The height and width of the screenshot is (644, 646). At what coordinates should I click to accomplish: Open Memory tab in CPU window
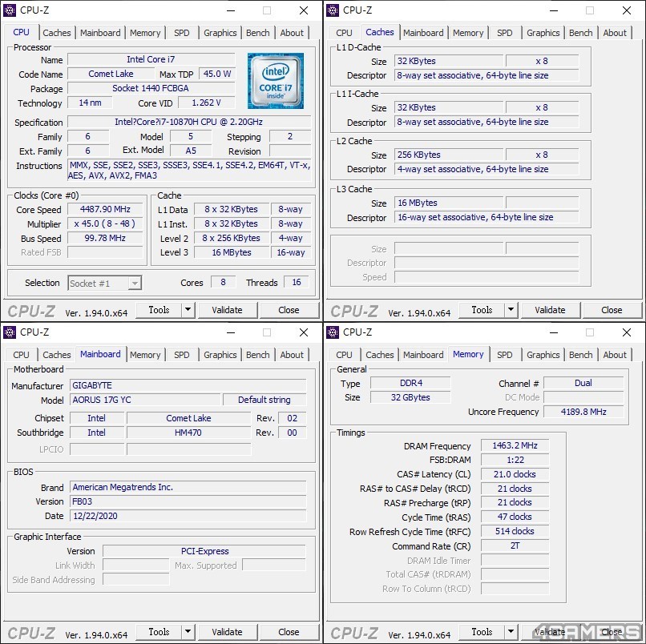pyautogui.click(x=145, y=33)
